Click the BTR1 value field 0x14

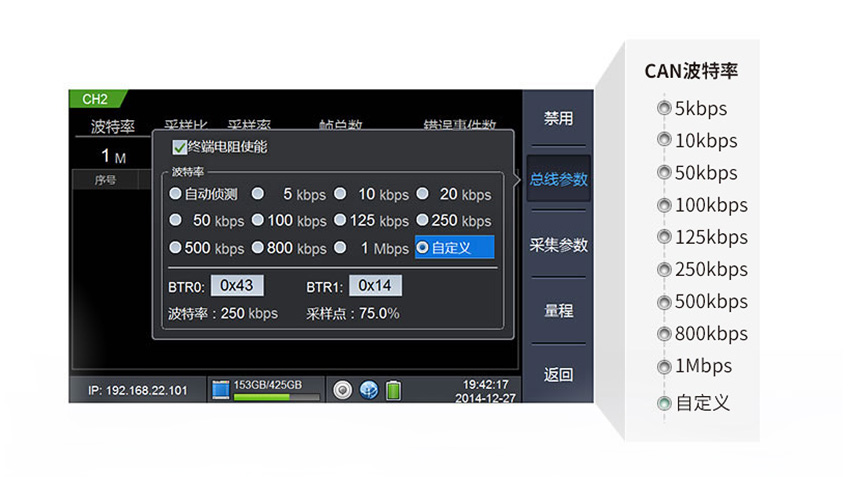[x=374, y=286]
